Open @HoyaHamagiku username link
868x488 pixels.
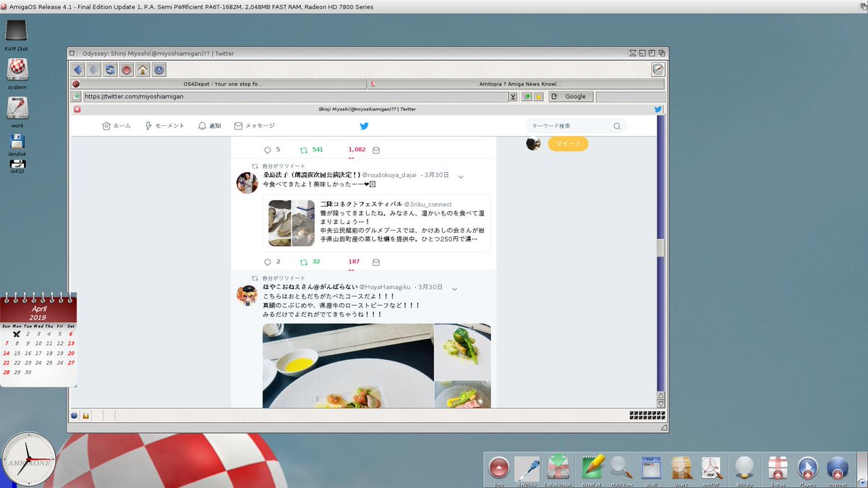click(385, 287)
